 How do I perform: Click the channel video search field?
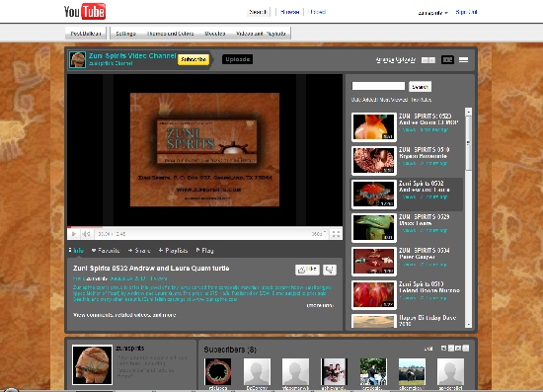pos(378,86)
